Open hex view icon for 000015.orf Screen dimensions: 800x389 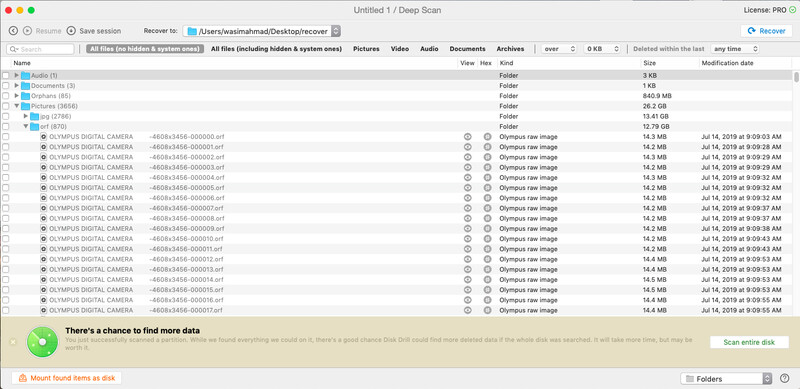coord(487,290)
